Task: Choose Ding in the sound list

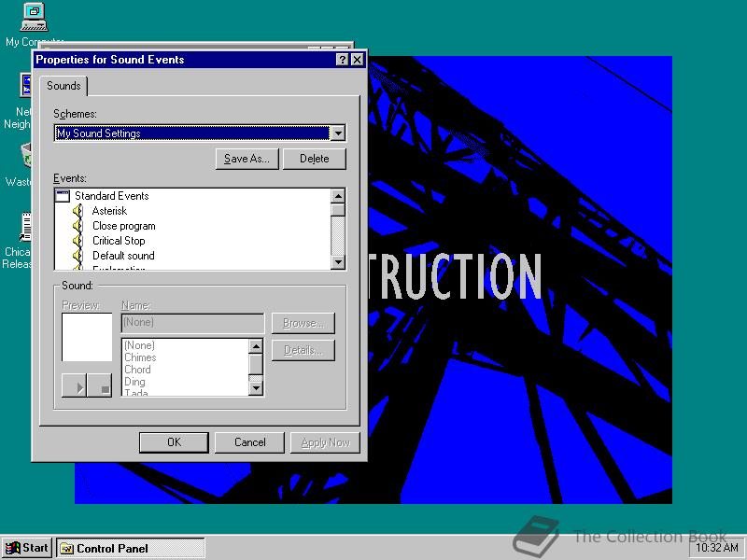Action: pyautogui.click(x=134, y=382)
